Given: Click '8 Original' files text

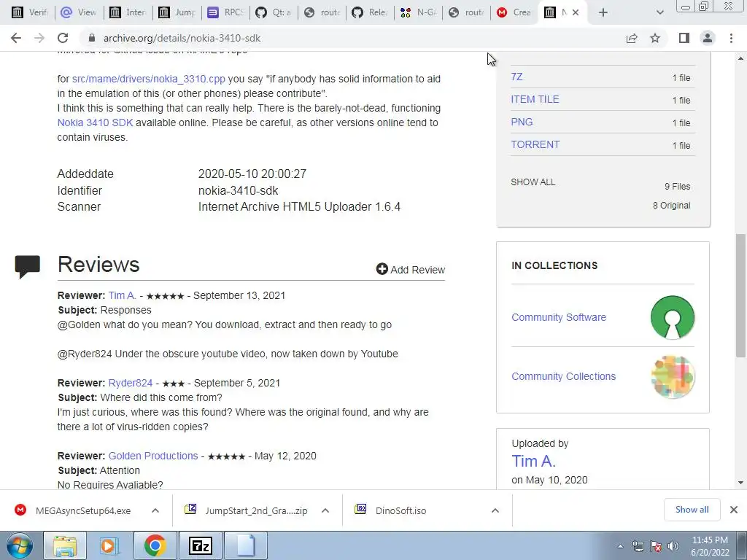Looking at the screenshot, I should (671, 206).
